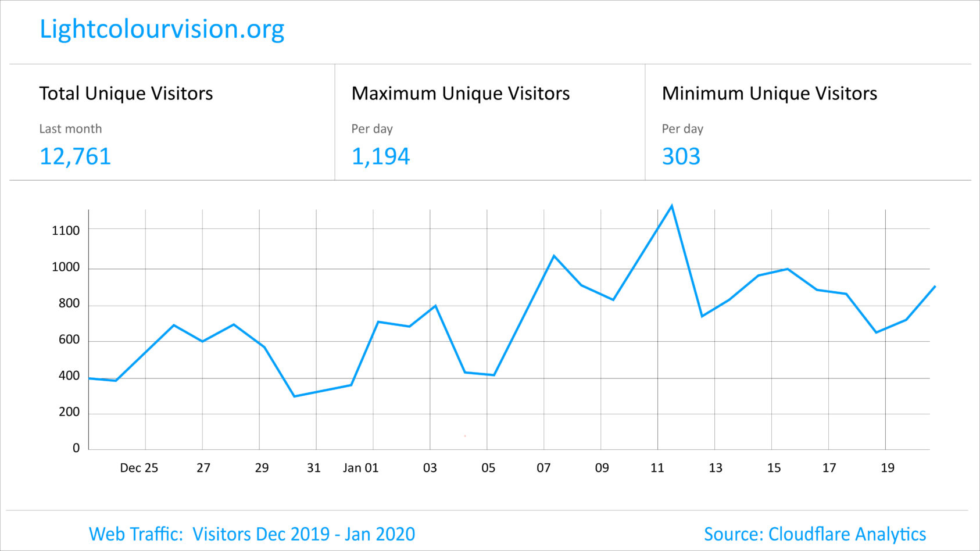The height and width of the screenshot is (551, 980).
Task: Click the Dec 25 x-axis label
Action: [x=139, y=468]
